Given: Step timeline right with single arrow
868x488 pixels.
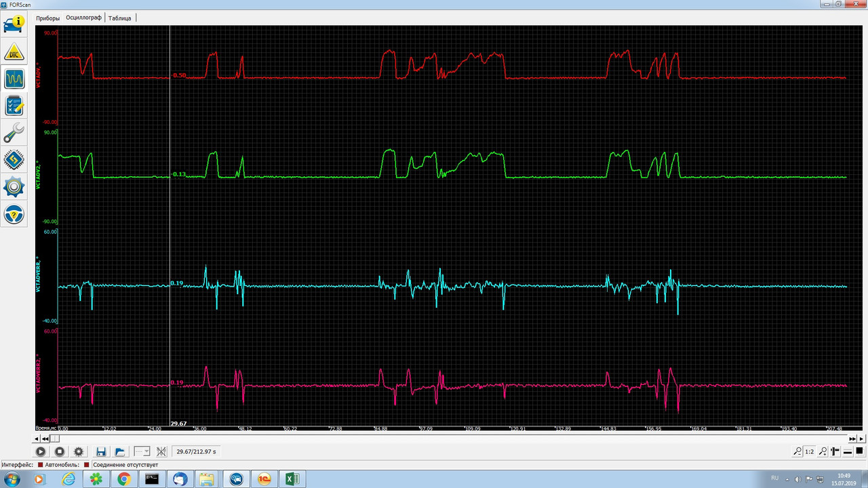Looking at the screenshot, I should 861,439.
